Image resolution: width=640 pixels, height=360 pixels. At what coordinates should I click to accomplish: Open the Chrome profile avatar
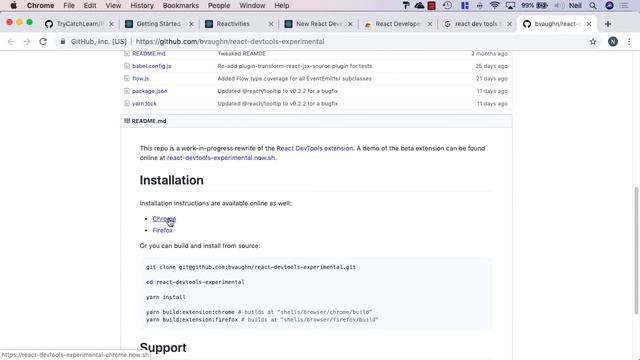click(x=613, y=42)
